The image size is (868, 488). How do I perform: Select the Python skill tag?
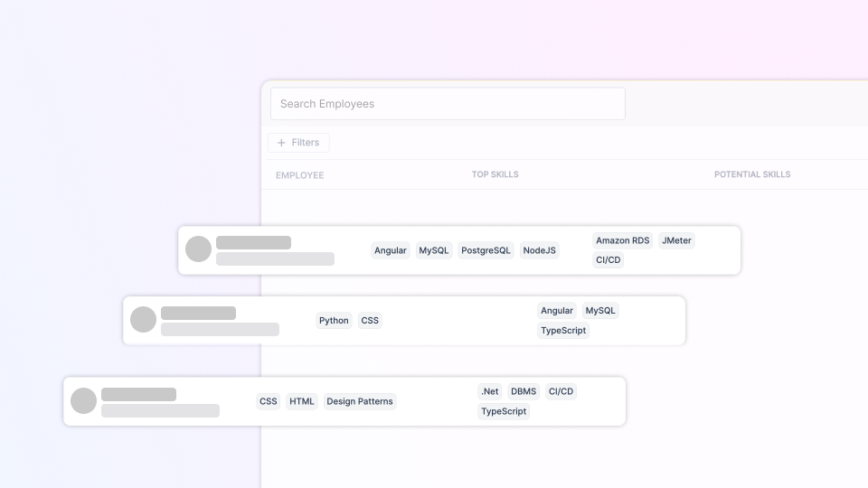(334, 321)
